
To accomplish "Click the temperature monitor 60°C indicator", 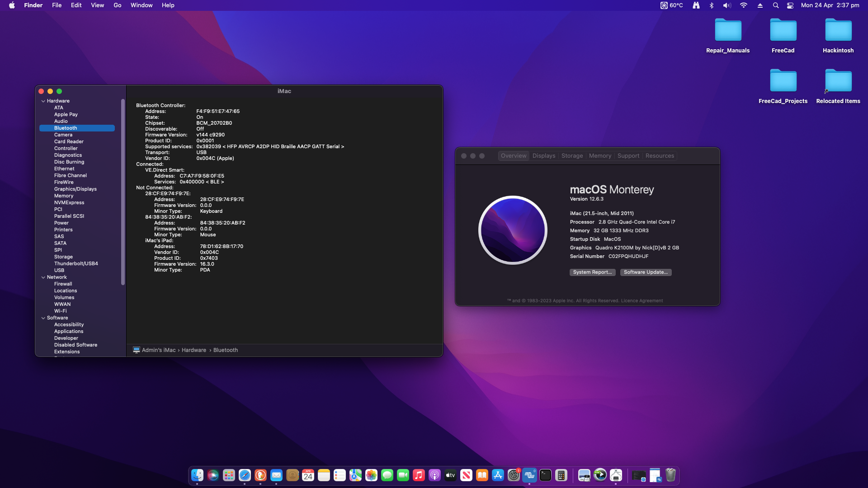I will [x=672, y=5].
